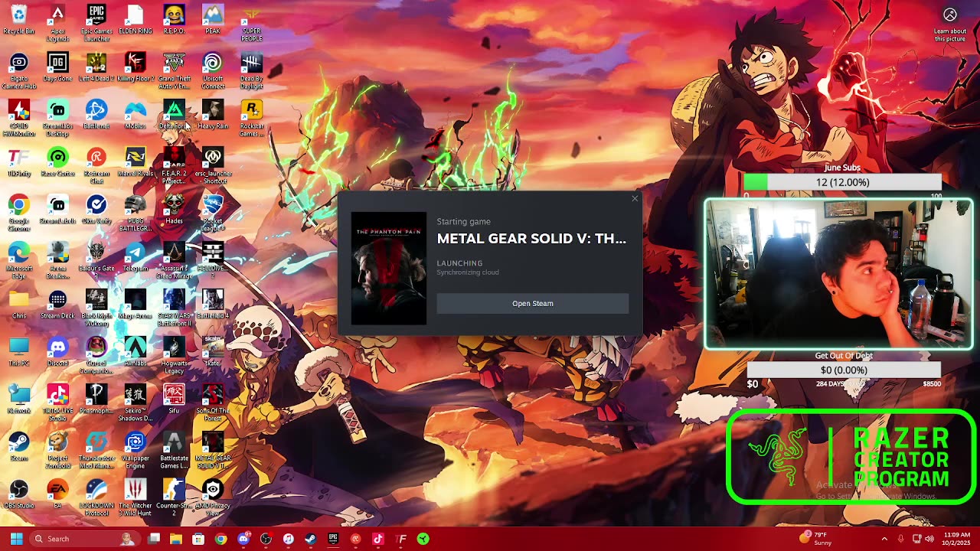
Task: Select the Streamlabs Desktop shortcut
Action: tap(57, 119)
